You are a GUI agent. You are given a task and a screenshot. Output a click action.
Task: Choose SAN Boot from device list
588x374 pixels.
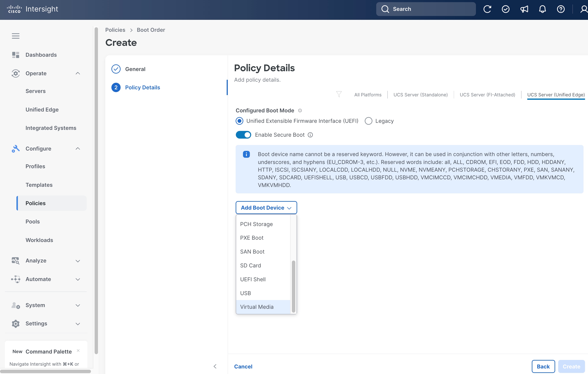tap(263, 252)
